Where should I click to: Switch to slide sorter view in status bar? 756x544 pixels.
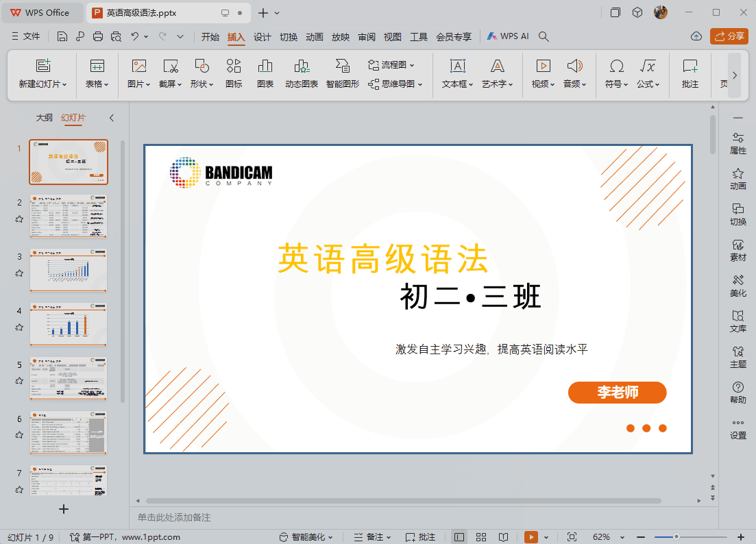click(480, 536)
